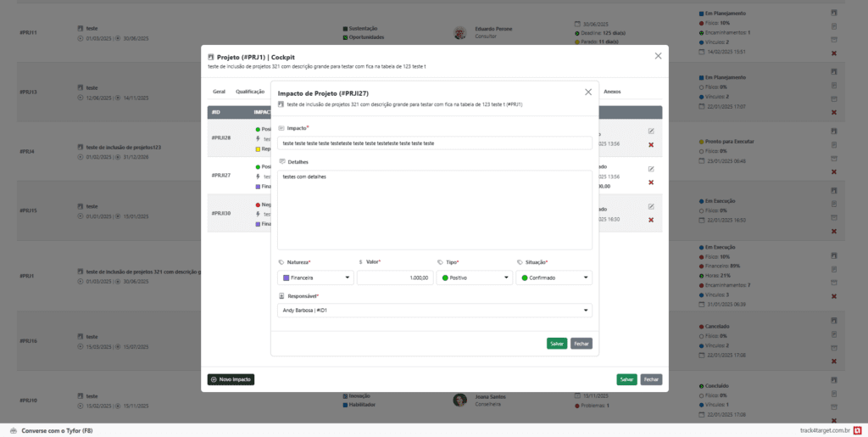Click the edit icon in the #PRJI30 row
Image resolution: width=868 pixels, height=437 pixels.
pos(651,205)
